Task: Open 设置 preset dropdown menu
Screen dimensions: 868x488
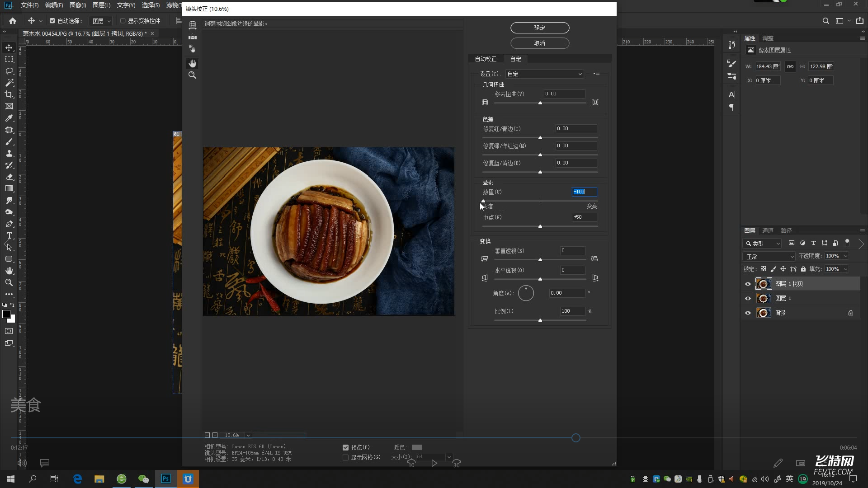Action: coord(543,73)
